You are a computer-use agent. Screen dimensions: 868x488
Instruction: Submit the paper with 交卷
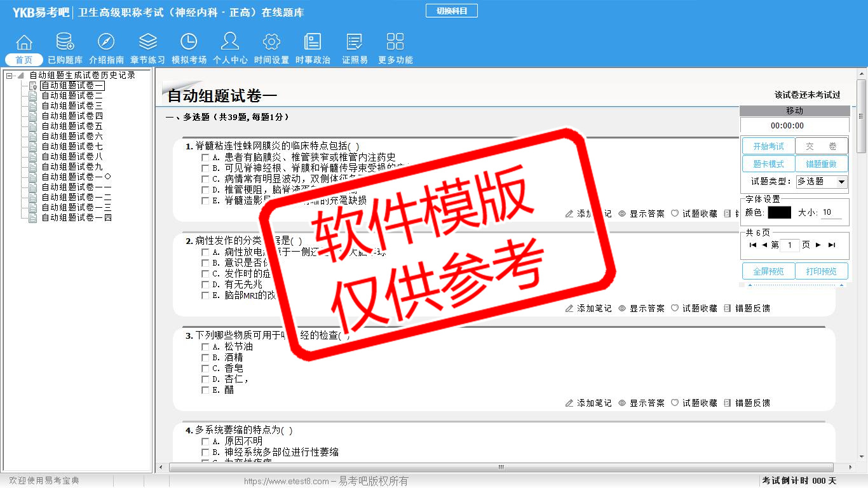point(822,146)
